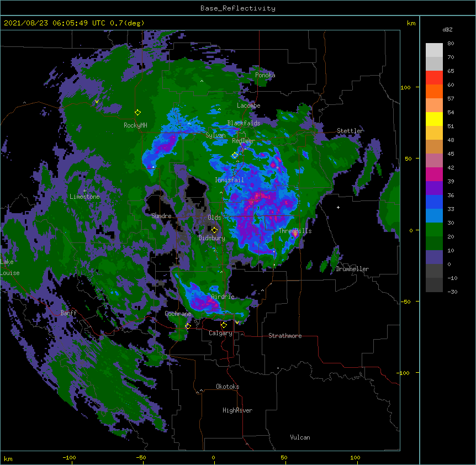This screenshot has height=465, width=476.
Task: Select the Airdrie label
Action: tap(223, 297)
